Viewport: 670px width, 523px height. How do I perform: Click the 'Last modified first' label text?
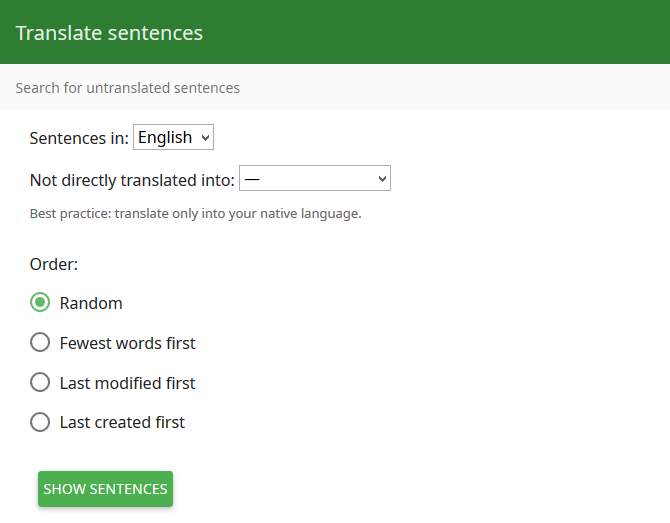[x=127, y=383]
